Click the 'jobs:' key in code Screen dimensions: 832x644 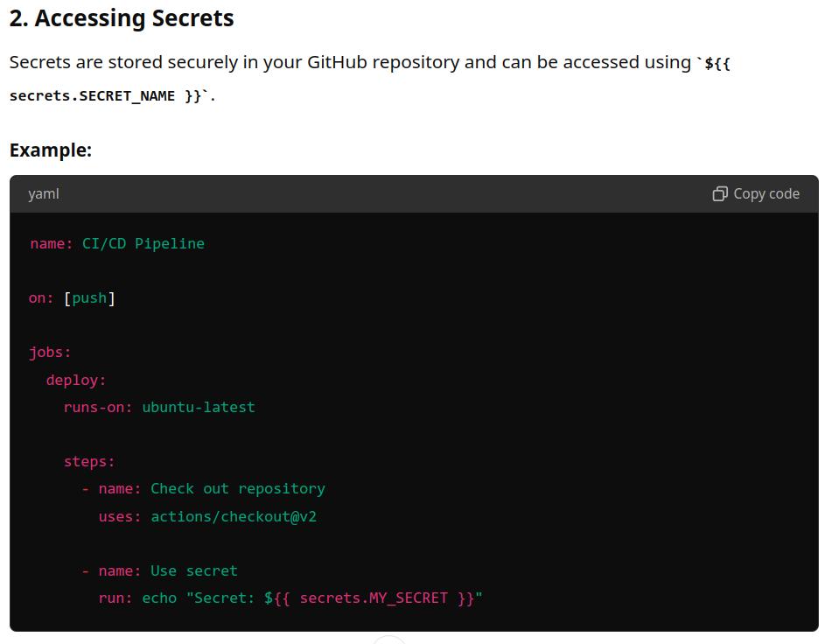tap(50, 353)
